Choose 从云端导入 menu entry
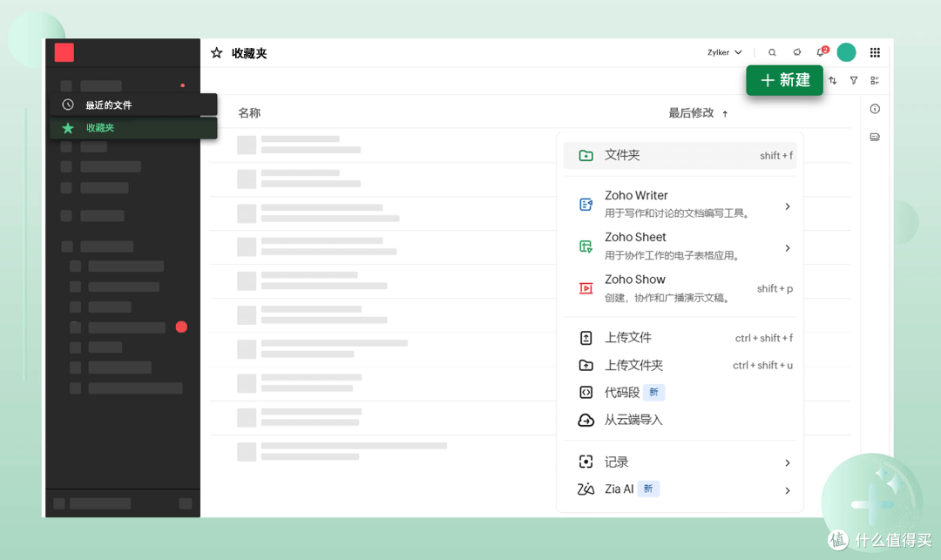The width and height of the screenshot is (941, 560). pyautogui.click(x=680, y=420)
